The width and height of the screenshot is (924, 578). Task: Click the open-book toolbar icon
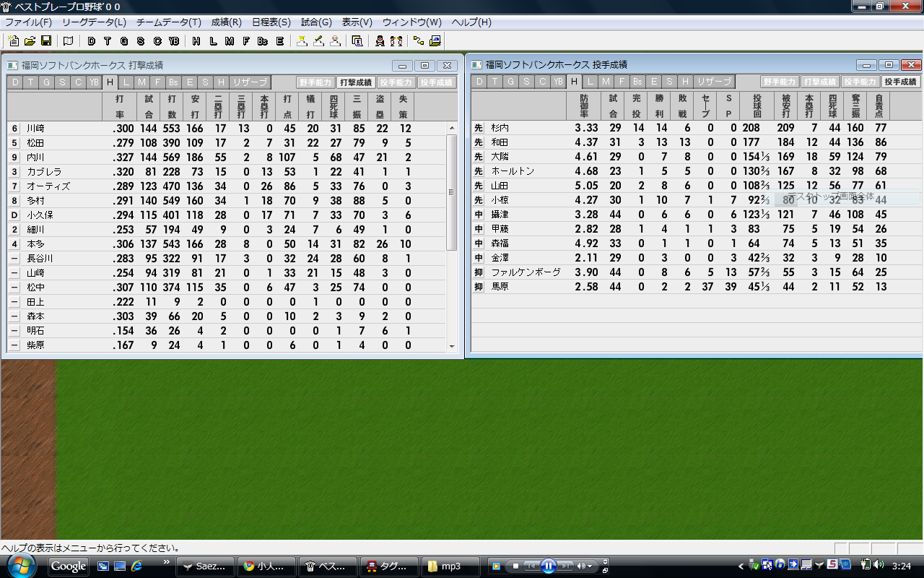click(x=68, y=41)
